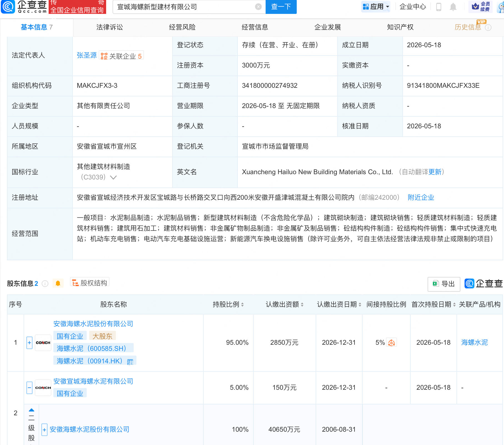504x445 pixels.
Task: Click organization code MAKCJFX3-3
Action: 97,86
